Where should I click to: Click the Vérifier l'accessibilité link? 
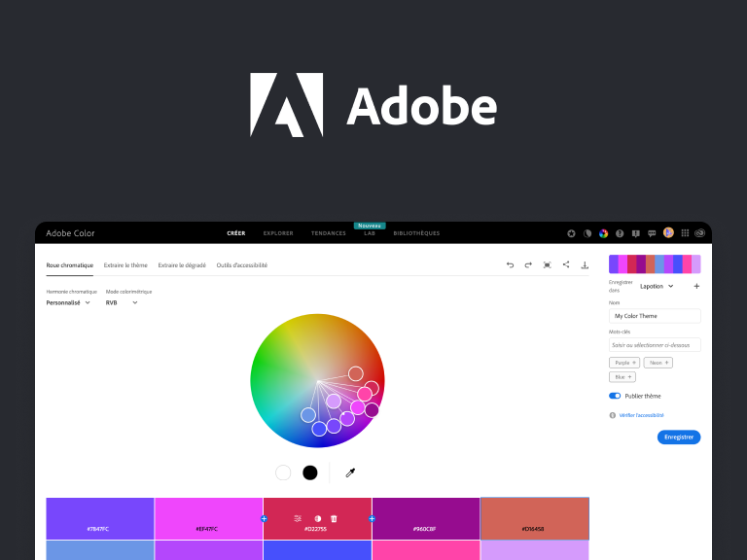coord(641,415)
